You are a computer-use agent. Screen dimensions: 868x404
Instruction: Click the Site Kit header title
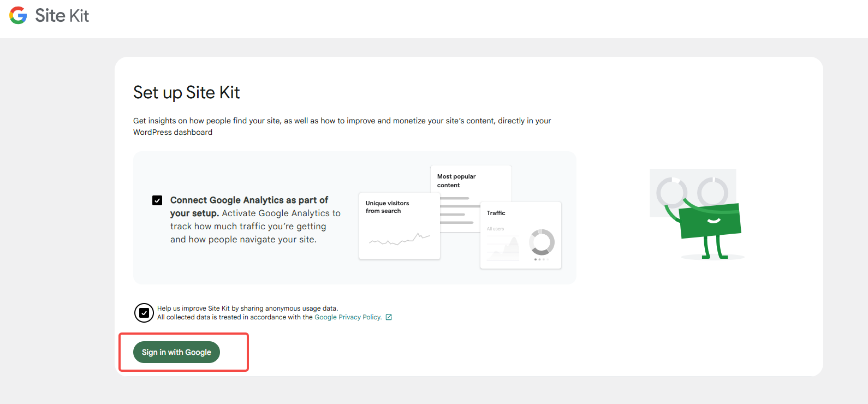point(62,16)
